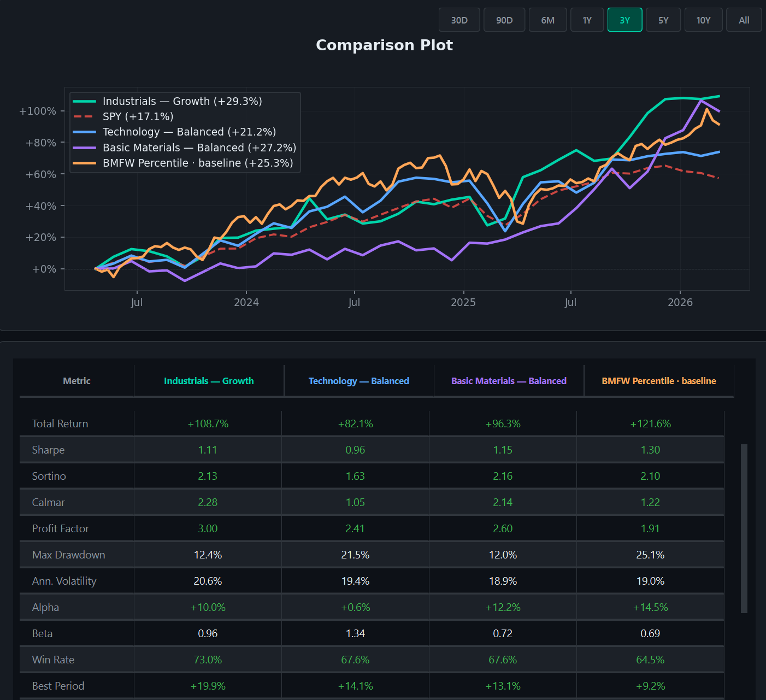Select the Total Return metric row
The width and height of the screenshot is (766, 700).
tap(60, 423)
